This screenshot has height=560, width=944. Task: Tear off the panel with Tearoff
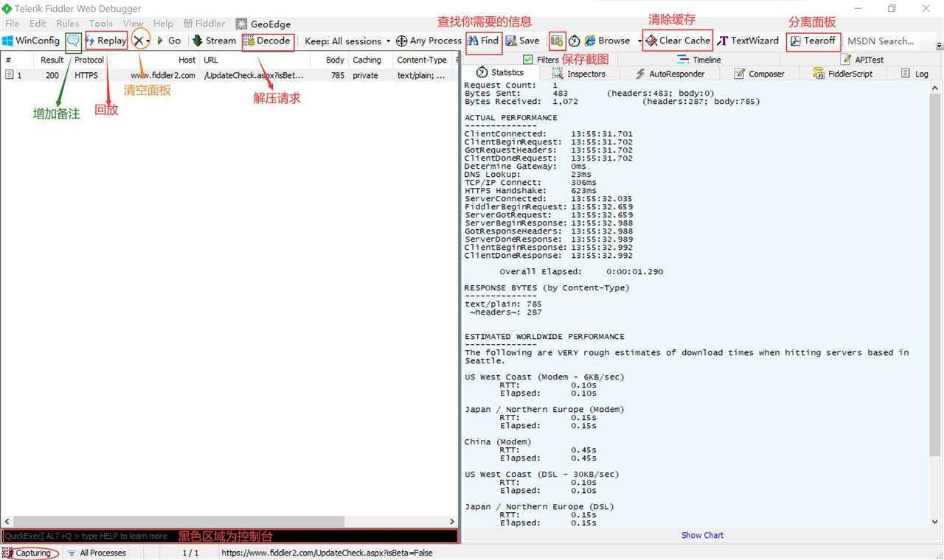[x=813, y=41]
